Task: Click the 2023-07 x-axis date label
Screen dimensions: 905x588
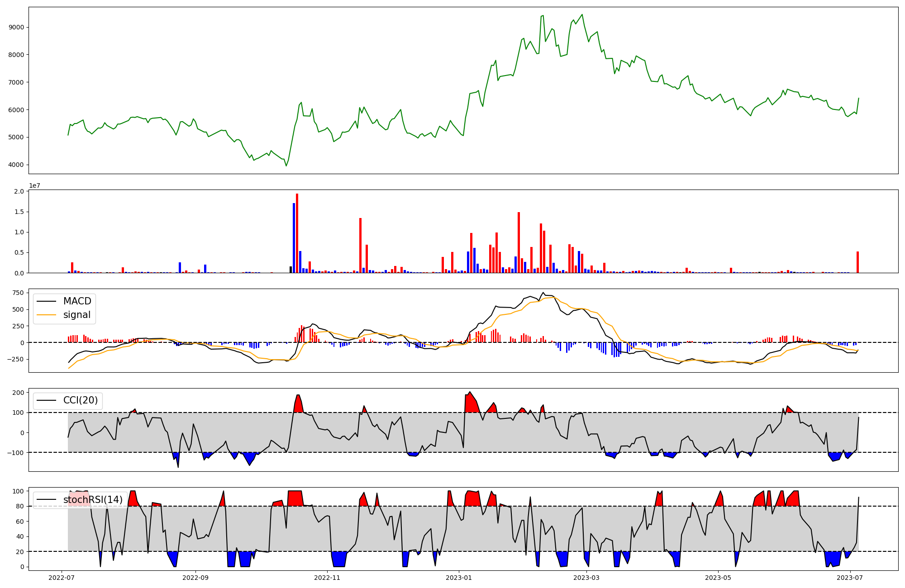Action: coord(850,578)
